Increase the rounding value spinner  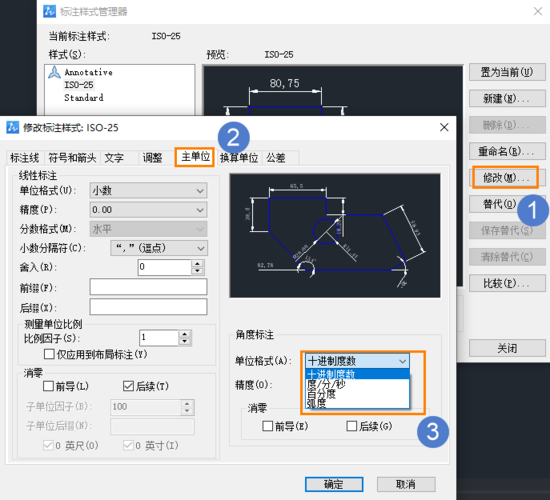[197, 264]
